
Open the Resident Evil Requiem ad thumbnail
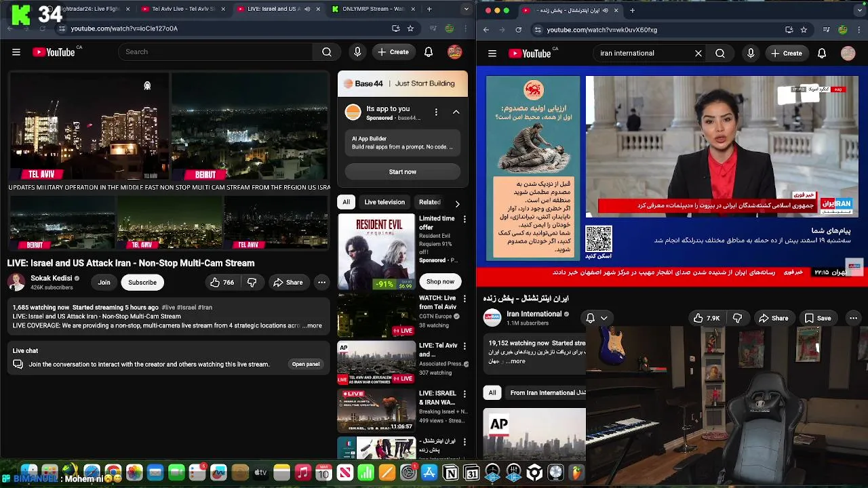click(376, 251)
